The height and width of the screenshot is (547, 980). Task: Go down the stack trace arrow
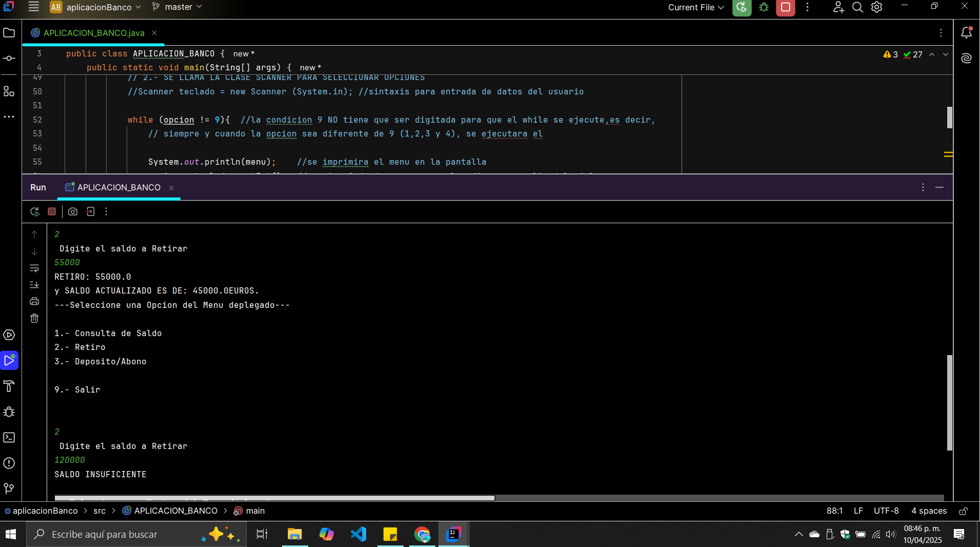[34, 251]
